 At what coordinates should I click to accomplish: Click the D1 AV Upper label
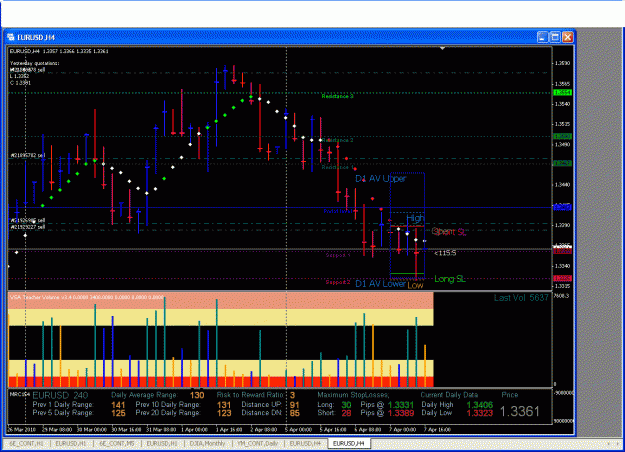click(380, 179)
